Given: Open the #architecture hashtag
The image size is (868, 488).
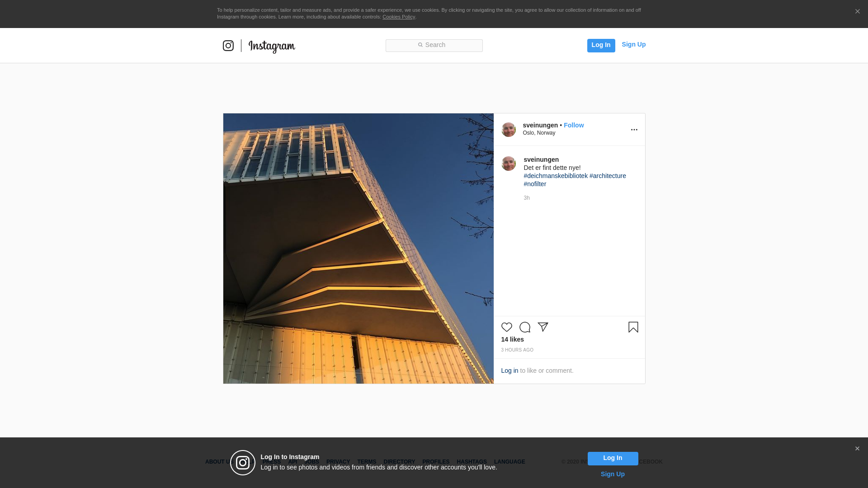Looking at the screenshot, I should (x=608, y=176).
